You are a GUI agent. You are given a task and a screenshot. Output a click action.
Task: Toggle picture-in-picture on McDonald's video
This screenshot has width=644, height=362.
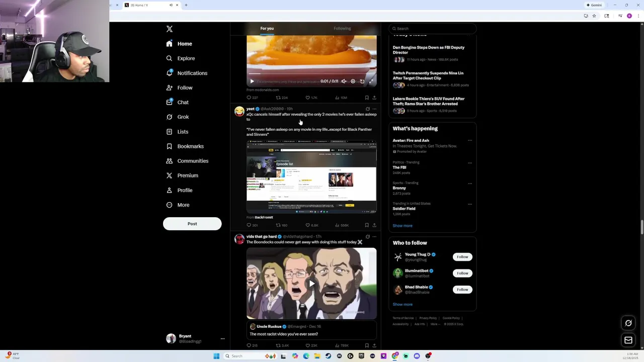(x=362, y=81)
